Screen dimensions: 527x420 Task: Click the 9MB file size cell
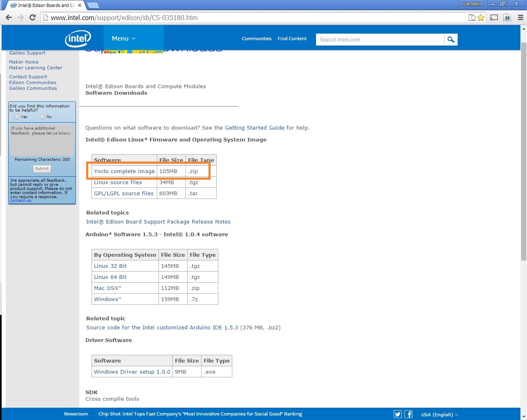click(187, 372)
